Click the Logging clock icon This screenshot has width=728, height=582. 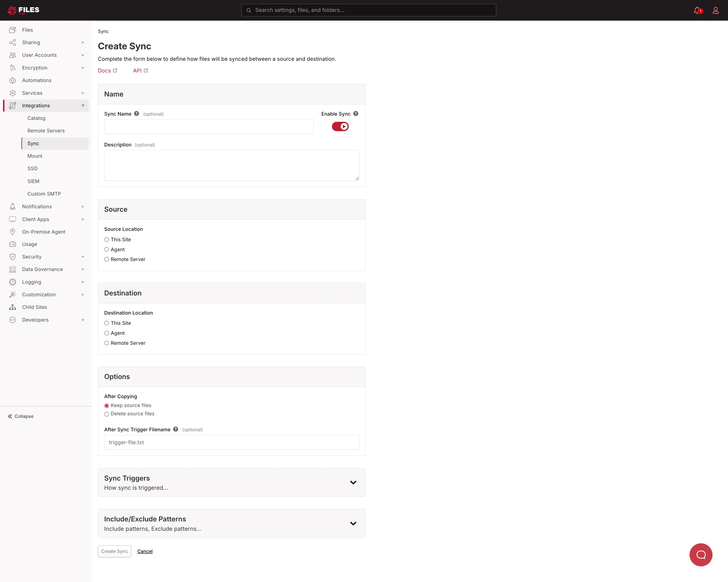pyautogui.click(x=13, y=282)
